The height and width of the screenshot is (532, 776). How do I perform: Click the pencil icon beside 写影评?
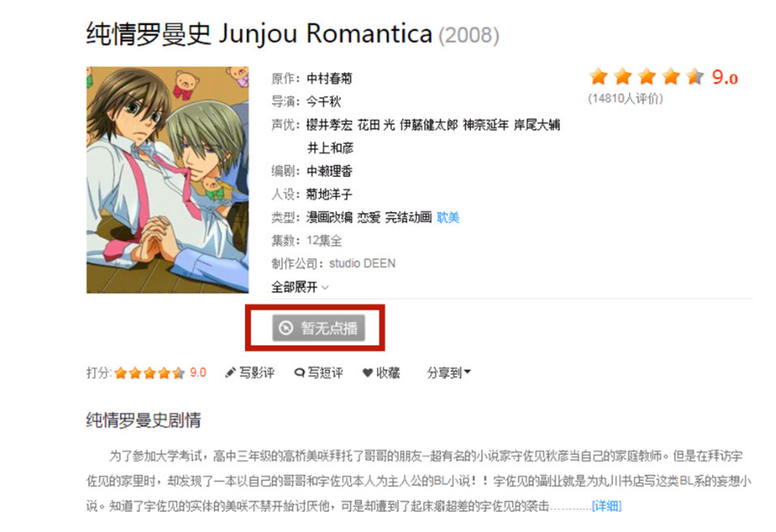(230, 373)
